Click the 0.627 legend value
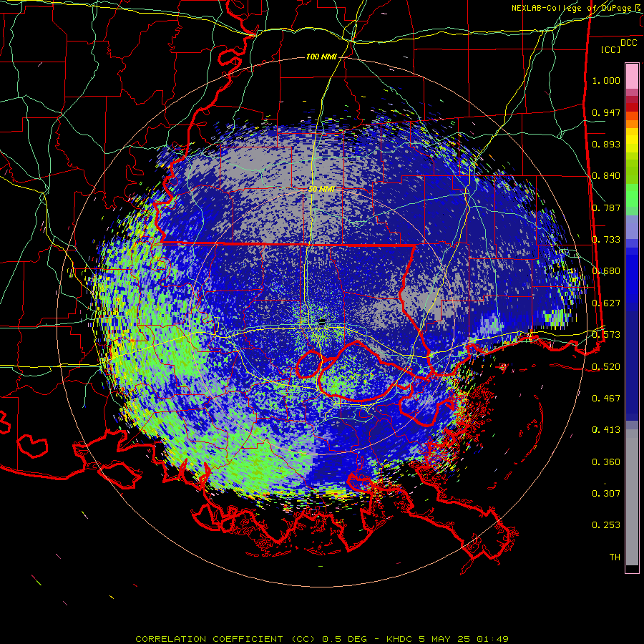 (x=606, y=303)
